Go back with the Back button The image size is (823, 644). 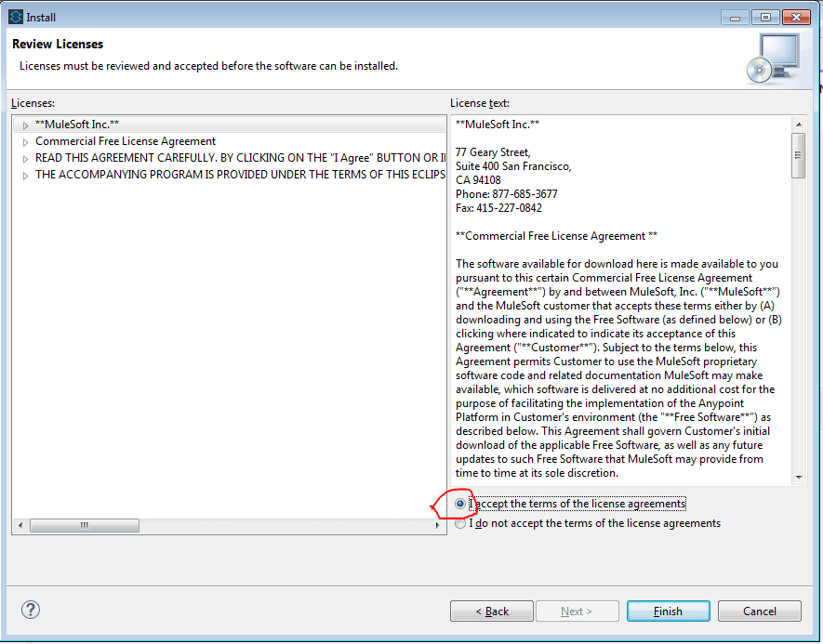(x=492, y=611)
